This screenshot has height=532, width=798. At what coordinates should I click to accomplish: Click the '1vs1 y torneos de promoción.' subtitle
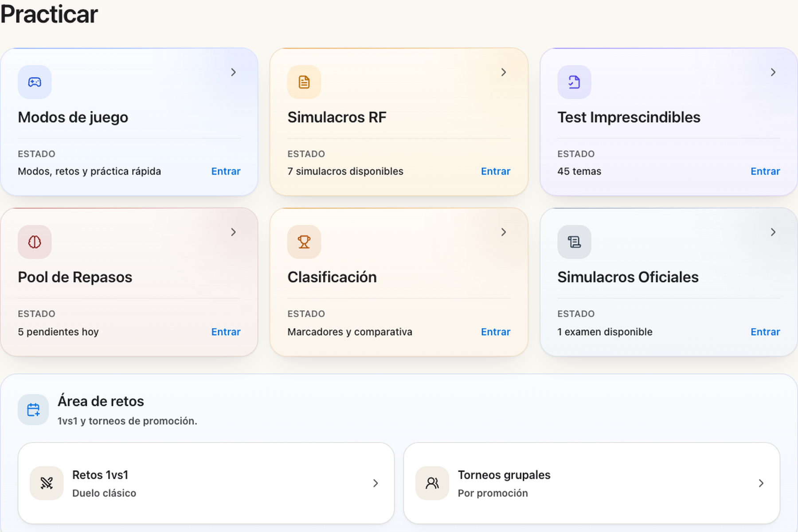127,421
